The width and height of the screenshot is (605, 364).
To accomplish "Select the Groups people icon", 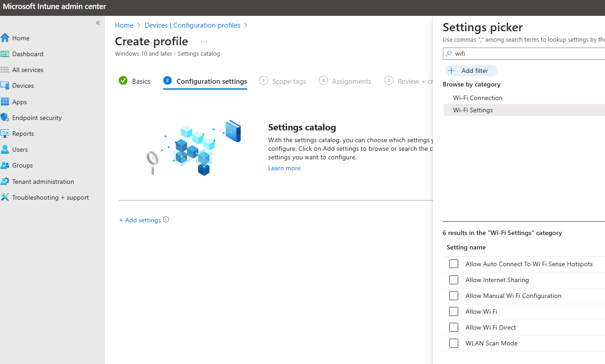I will (x=5, y=165).
